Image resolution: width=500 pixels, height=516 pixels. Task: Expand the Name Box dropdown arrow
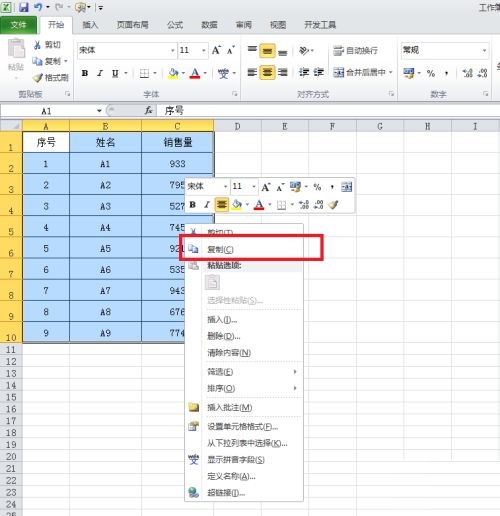click(x=99, y=111)
